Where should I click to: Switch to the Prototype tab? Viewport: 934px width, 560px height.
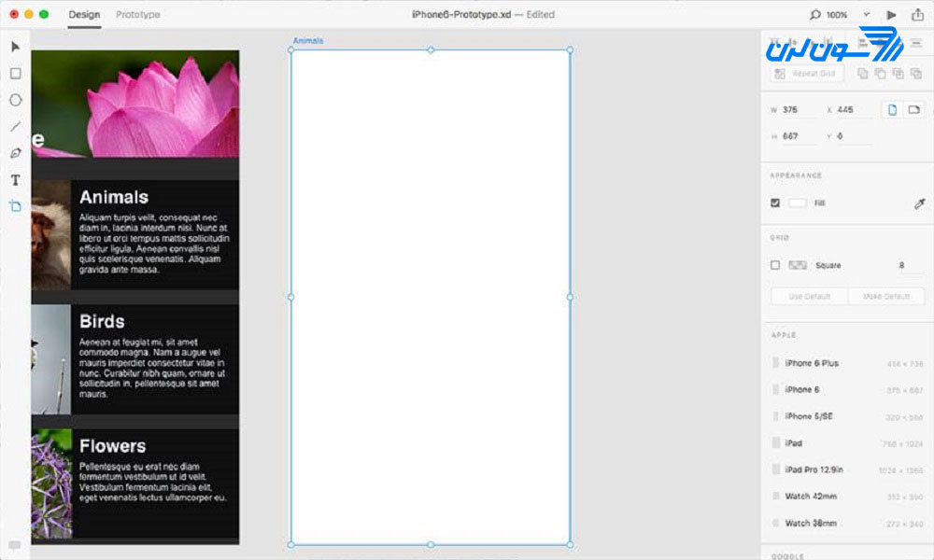136,14
